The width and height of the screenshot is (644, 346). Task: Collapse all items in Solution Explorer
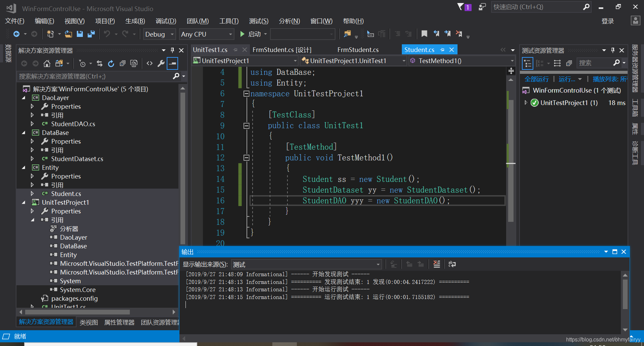[x=122, y=63]
